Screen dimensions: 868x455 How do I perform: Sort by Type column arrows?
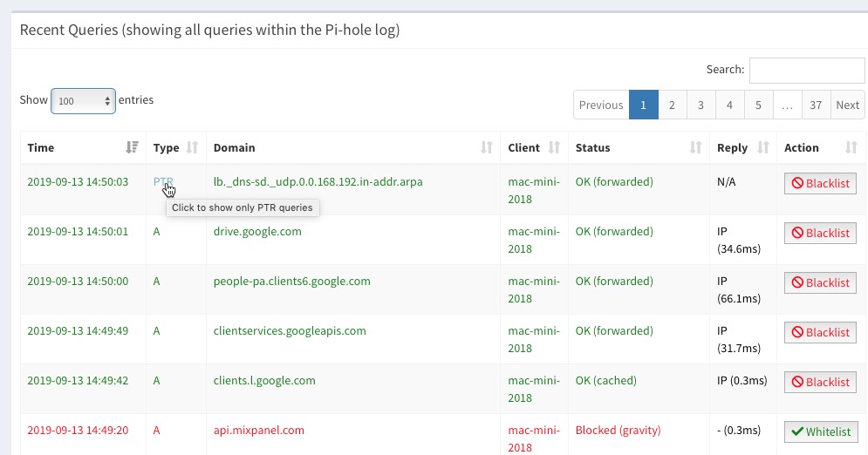pos(192,147)
